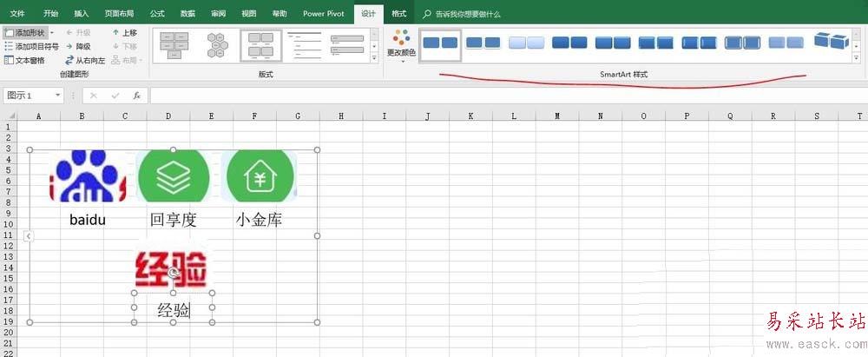Click the Insert Function fx icon
The height and width of the screenshot is (357, 868).
[x=137, y=96]
